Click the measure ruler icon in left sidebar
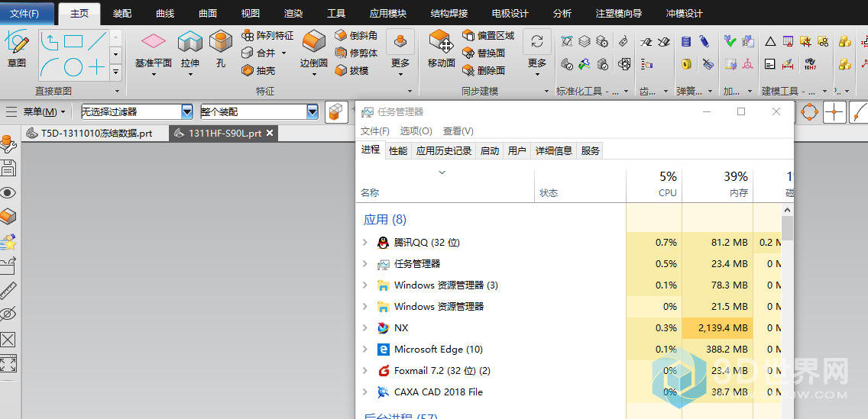Screen dimensions: 868x419 [x=8, y=290]
